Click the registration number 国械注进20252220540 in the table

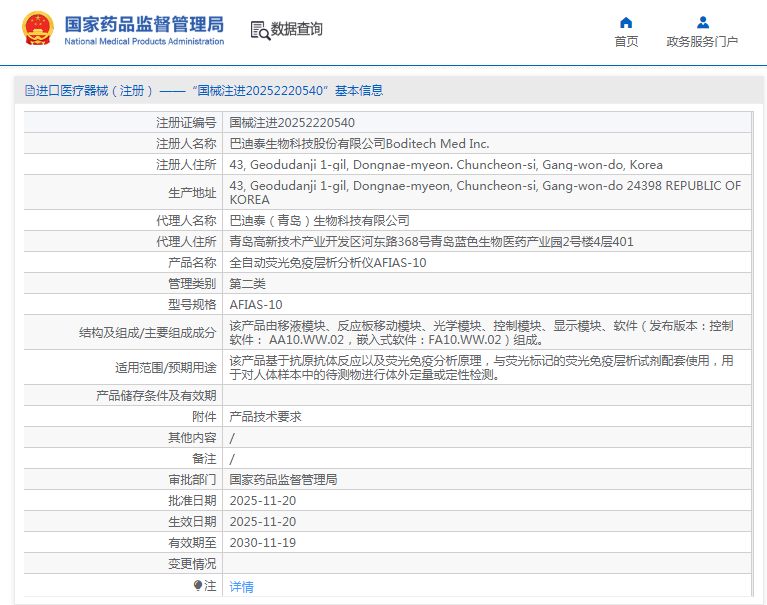pos(292,123)
